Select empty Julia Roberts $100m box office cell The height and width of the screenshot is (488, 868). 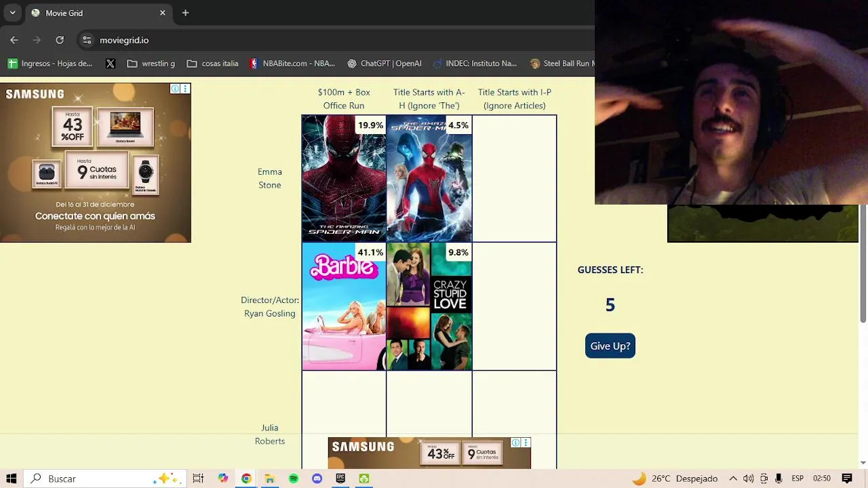[x=344, y=404]
